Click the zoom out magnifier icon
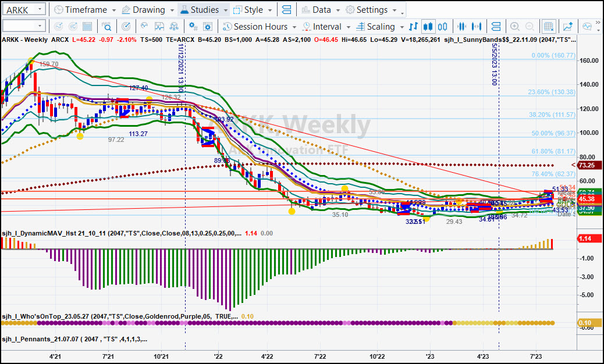The height and width of the screenshot is (364, 604). tap(530, 26)
